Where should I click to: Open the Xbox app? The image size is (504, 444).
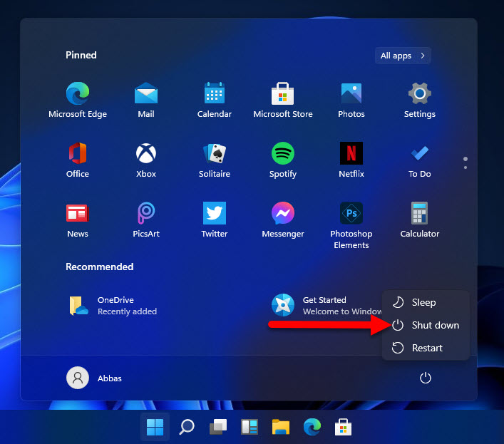(146, 160)
